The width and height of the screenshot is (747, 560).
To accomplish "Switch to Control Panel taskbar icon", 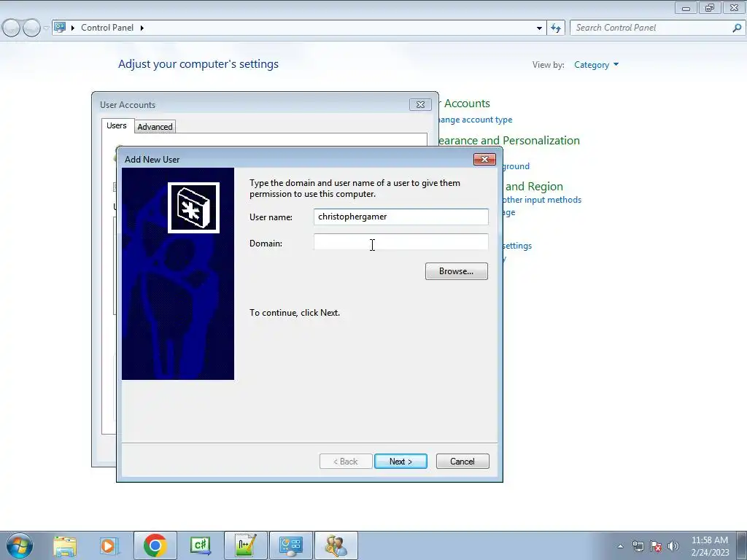I will point(291,545).
